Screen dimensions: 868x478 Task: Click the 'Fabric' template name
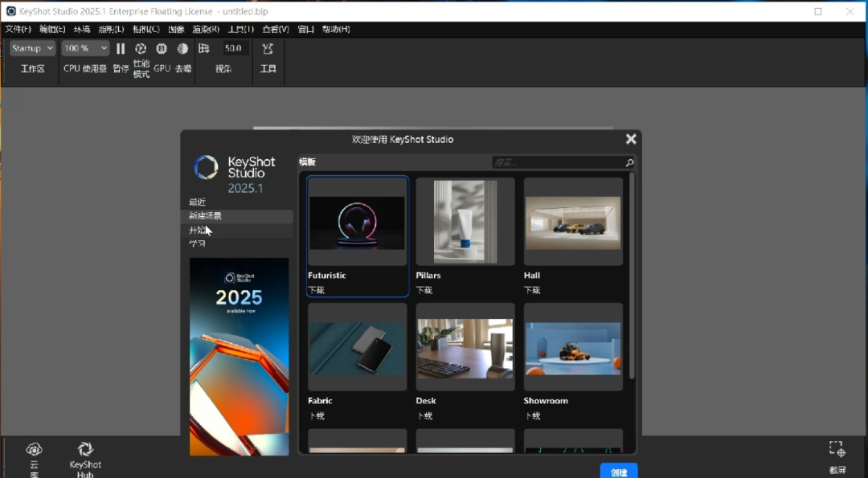tap(321, 401)
